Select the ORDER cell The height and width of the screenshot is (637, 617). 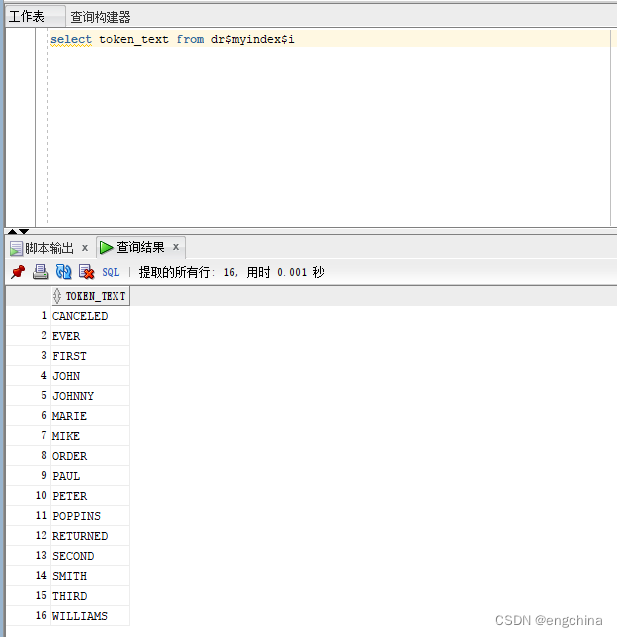(x=90, y=456)
